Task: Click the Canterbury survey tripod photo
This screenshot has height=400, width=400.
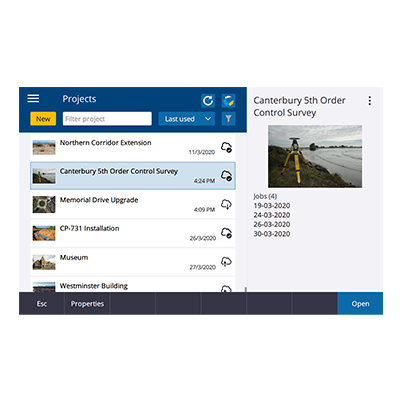Action: 315,156
